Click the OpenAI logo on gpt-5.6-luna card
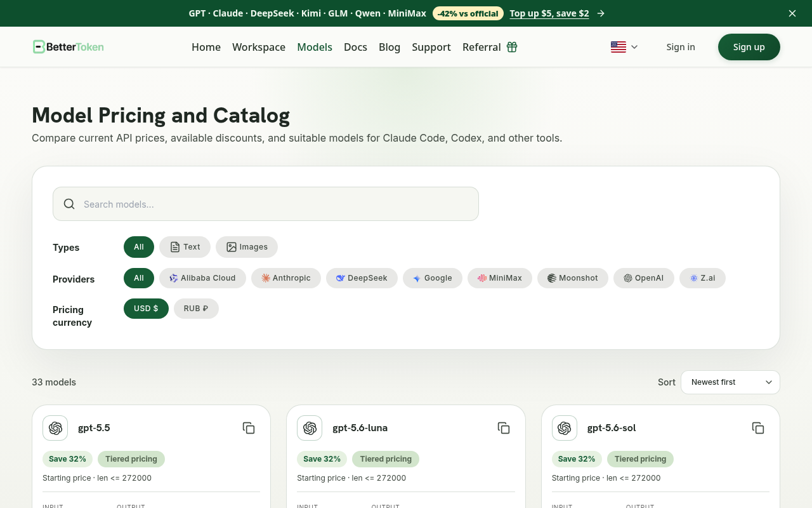This screenshot has height=508, width=812. point(310,428)
